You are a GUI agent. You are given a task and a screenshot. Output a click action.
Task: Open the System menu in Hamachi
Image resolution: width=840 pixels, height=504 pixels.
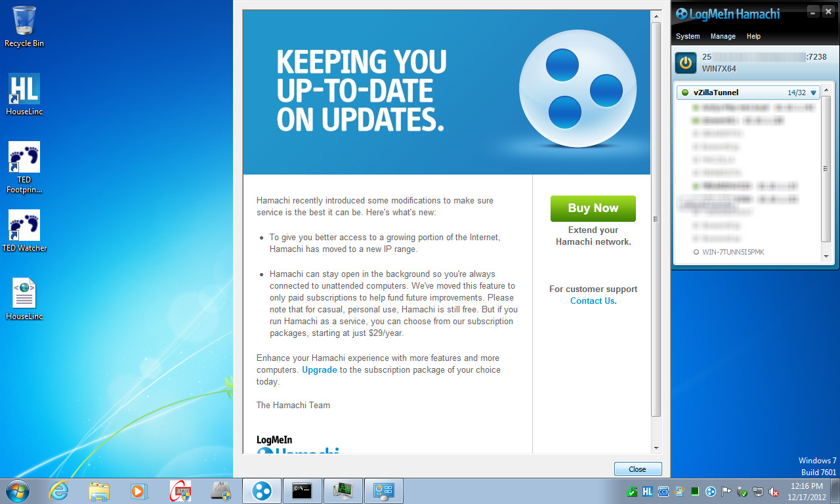coord(688,36)
